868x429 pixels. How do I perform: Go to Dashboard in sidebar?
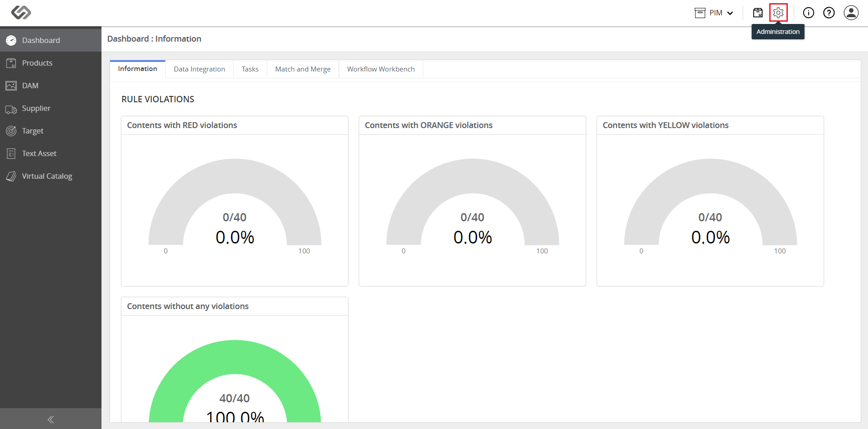coord(51,40)
